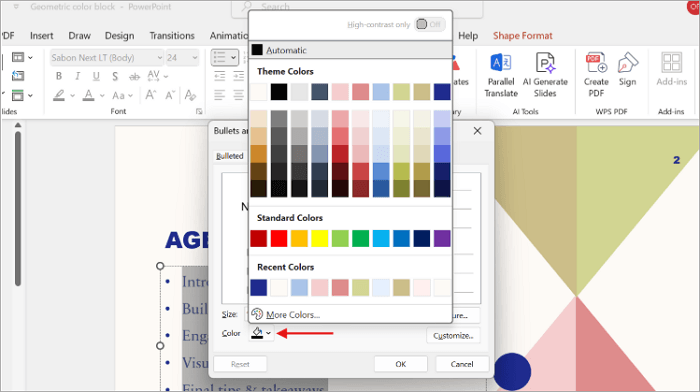Image resolution: width=700 pixels, height=392 pixels.
Task: Click the Change Case Aa icon
Action: [x=118, y=96]
